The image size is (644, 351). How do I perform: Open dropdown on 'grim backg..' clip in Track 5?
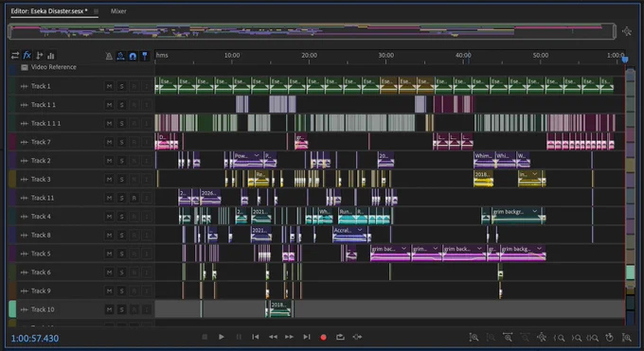(539, 249)
